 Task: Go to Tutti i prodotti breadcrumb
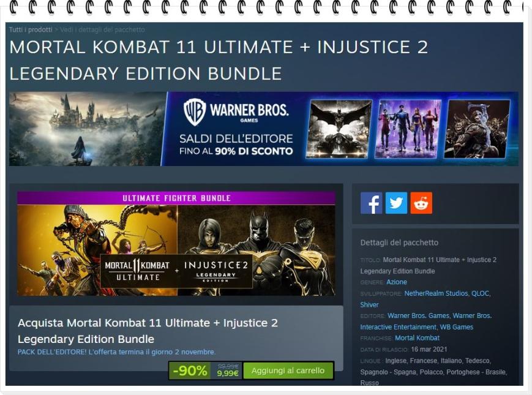coord(31,30)
